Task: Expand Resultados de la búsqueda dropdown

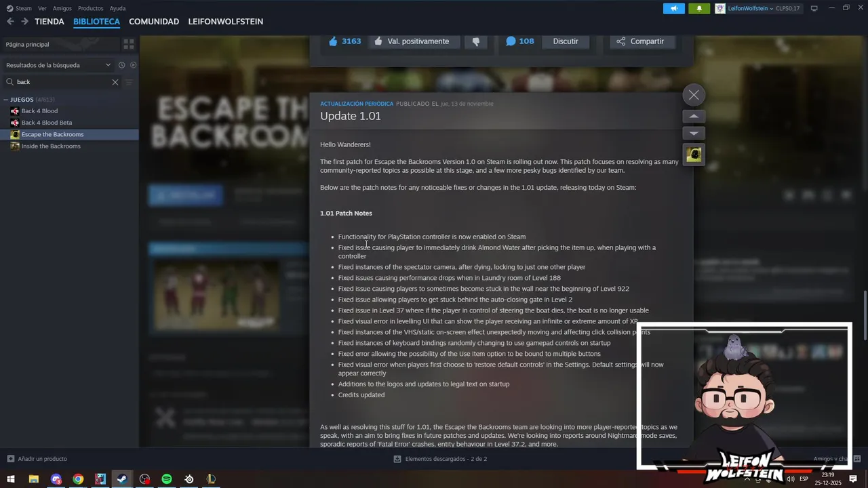Action: (x=58, y=65)
